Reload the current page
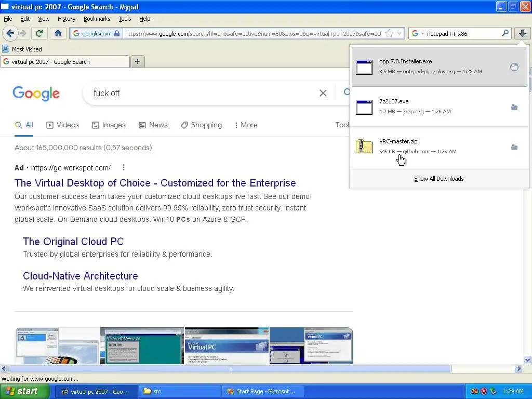The image size is (532, 399). pos(39,33)
